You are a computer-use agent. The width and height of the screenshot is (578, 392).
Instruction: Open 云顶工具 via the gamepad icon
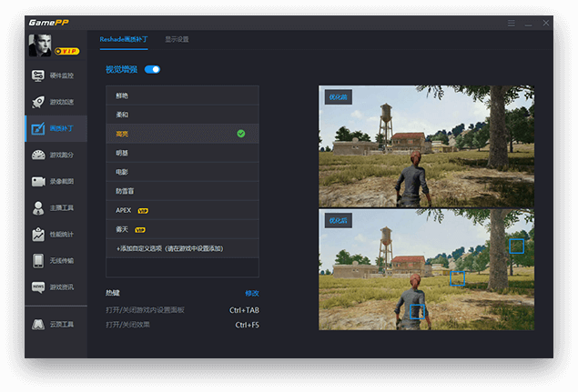(38, 325)
